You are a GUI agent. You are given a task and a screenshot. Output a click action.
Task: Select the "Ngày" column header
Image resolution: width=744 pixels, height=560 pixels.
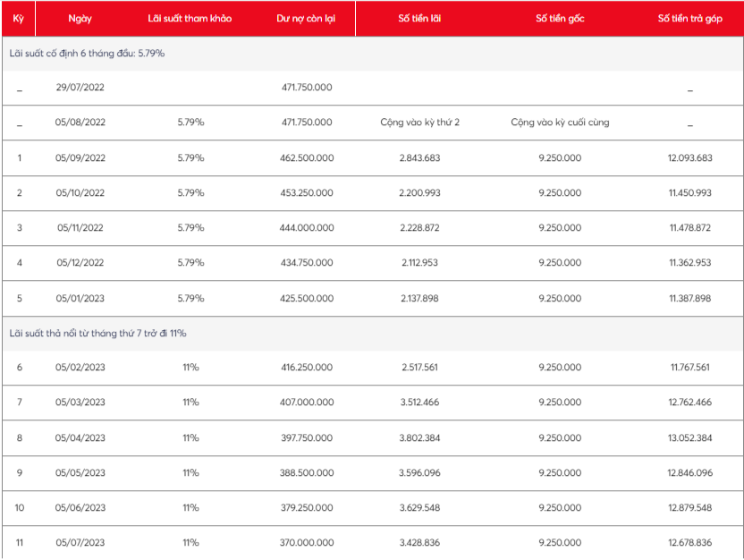[80, 19]
